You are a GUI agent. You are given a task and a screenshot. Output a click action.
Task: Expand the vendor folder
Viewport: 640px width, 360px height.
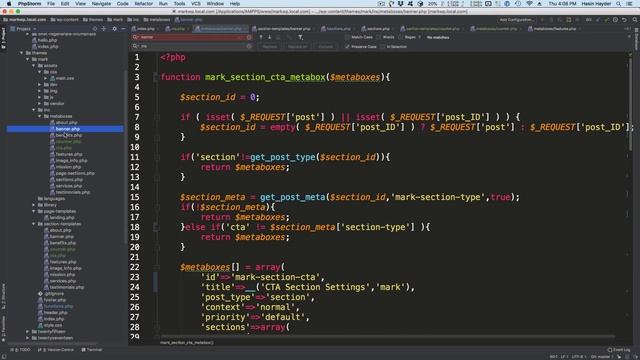[x=40, y=104]
